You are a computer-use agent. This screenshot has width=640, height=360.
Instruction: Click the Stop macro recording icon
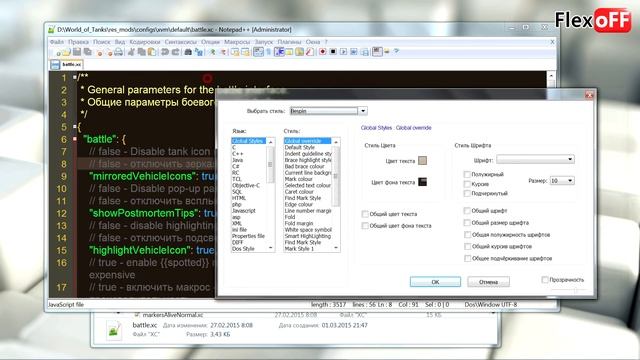333,52
